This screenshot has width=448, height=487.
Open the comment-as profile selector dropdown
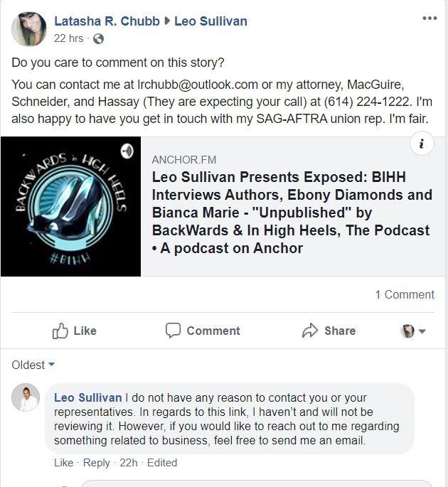pos(413,331)
